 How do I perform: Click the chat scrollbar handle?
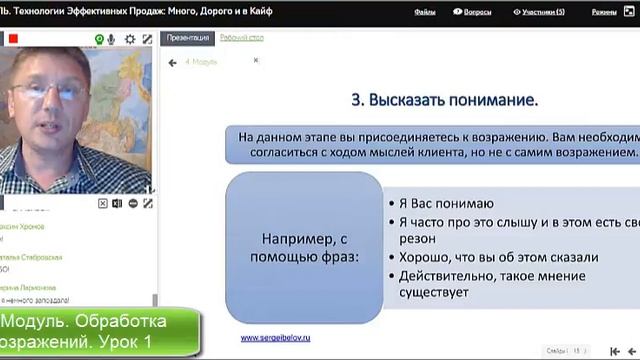(155, 300)
